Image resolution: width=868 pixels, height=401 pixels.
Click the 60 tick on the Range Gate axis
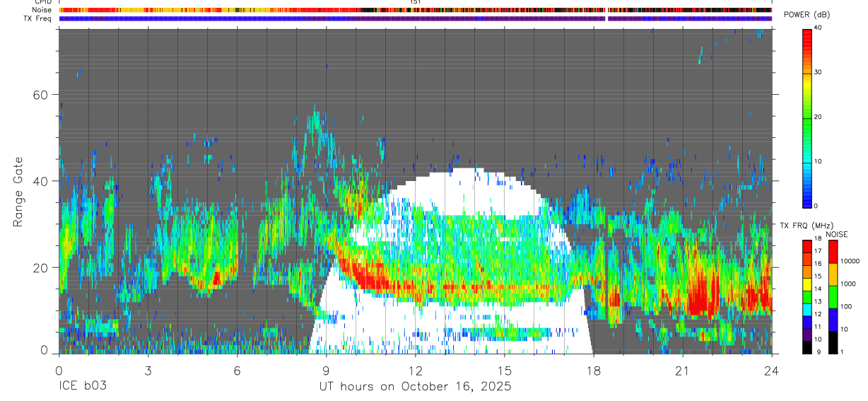pos(40,95)
